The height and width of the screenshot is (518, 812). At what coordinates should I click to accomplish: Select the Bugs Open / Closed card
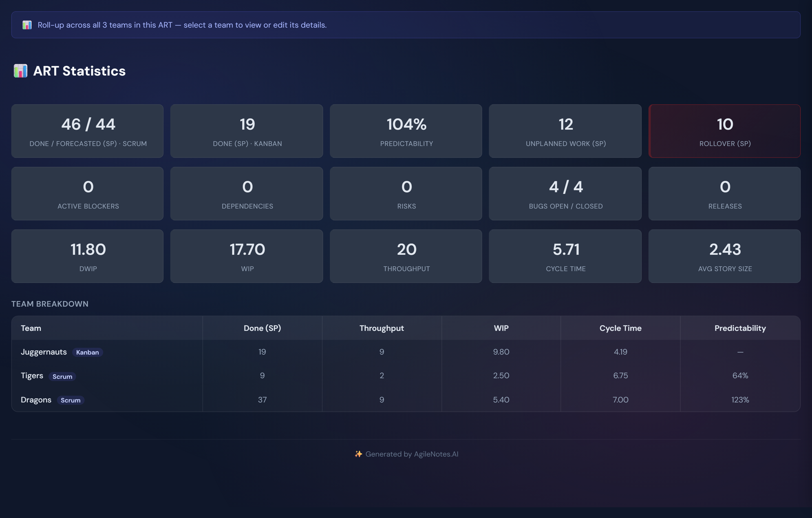(x=565, y=193)
